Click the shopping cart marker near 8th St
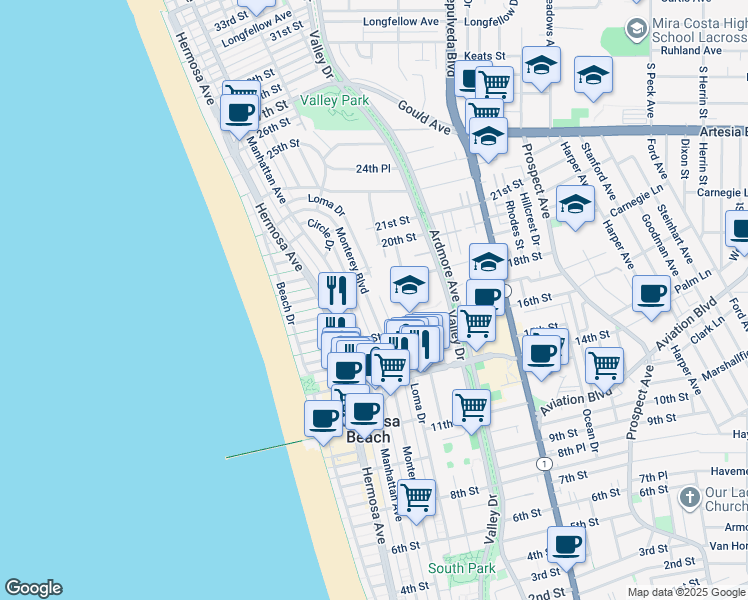The width and height of the screenshot is (748, 600). click(416, 497)
